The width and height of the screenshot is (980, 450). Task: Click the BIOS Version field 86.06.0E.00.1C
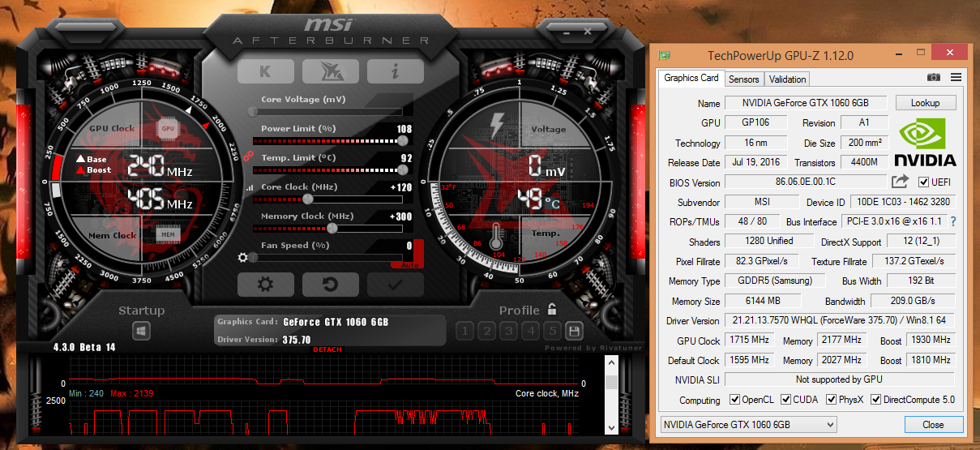805,182
